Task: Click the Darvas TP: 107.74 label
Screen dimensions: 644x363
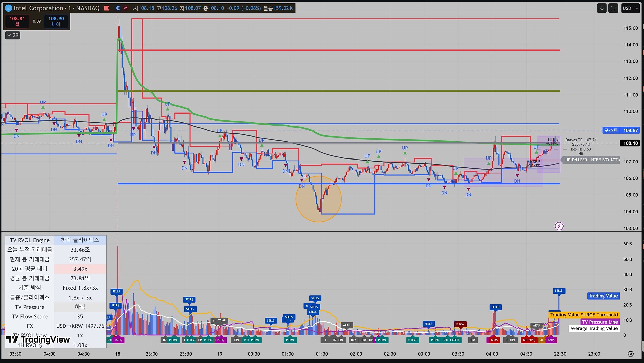Action: [581, 140]
